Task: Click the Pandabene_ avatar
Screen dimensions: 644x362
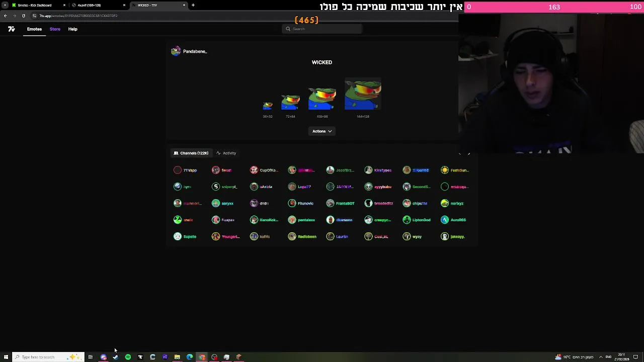Action: coord(176,51)
